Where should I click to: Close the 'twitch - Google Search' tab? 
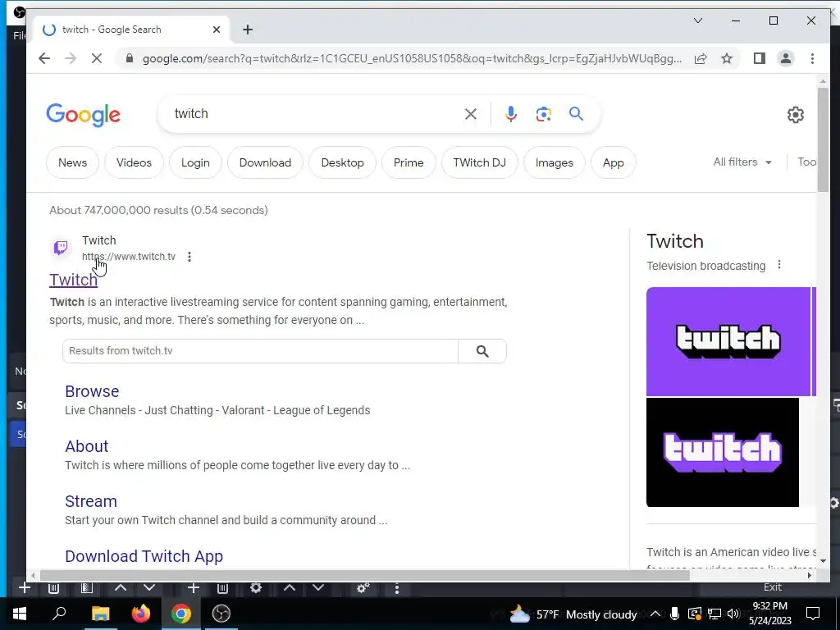pyautogui.click(x=217, y=30)
